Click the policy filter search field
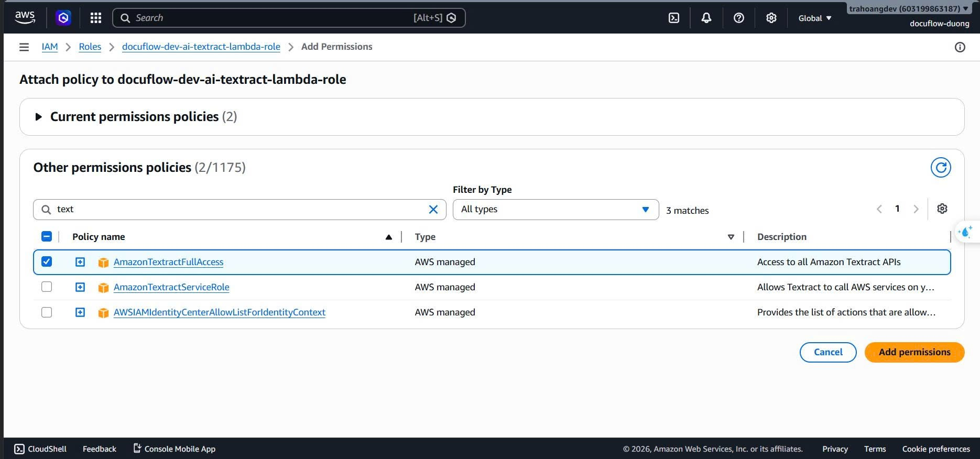Screen dimensions: 980x459 point(239,210)
